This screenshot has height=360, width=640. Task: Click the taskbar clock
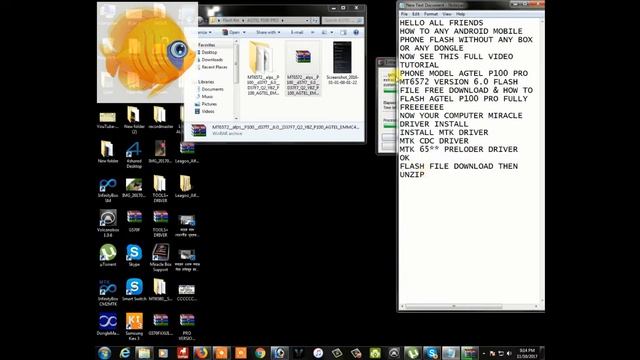pyautogui.click(x=527, y=353)
